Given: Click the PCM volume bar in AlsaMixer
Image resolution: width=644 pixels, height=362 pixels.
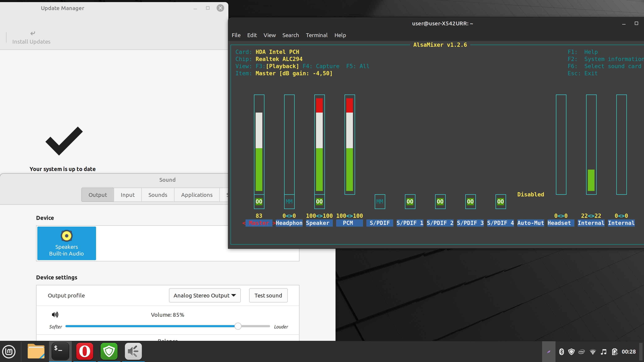Looking at the screenshot, I should click(x=350, y=144).
